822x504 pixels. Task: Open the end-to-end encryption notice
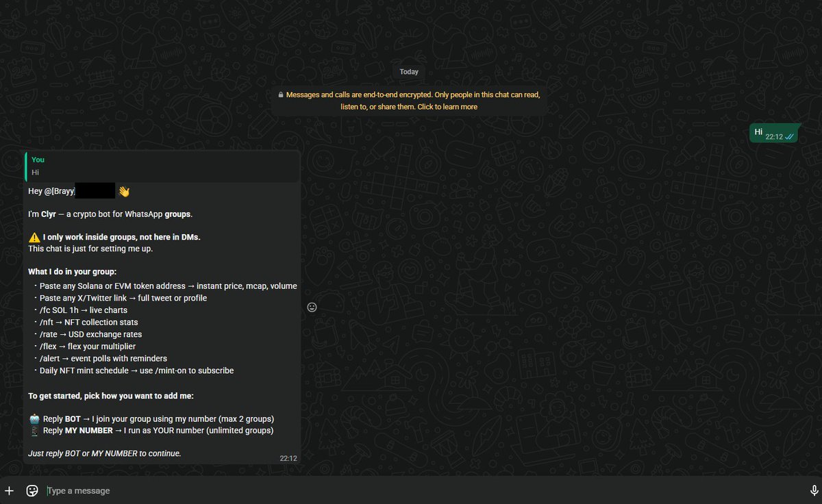click(409, 101)
